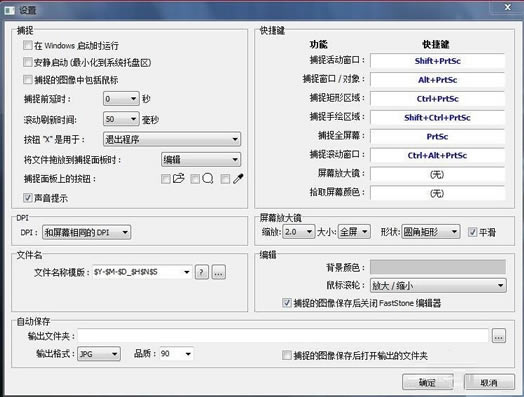Image resolution: width=524 pixels, height=397 pixels.
Task: Click the settings window title icon
Action: pyautogui.click(x=9, y=10)
